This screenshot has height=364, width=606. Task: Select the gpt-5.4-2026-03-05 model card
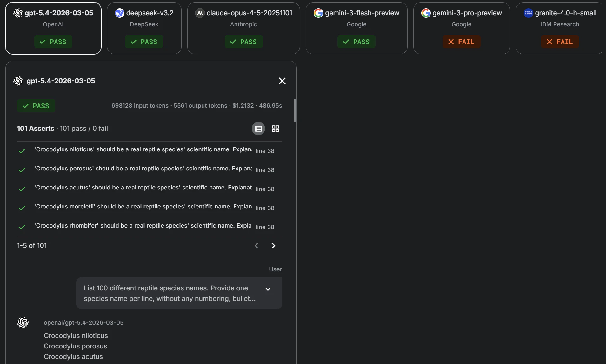tap(53, 28)
